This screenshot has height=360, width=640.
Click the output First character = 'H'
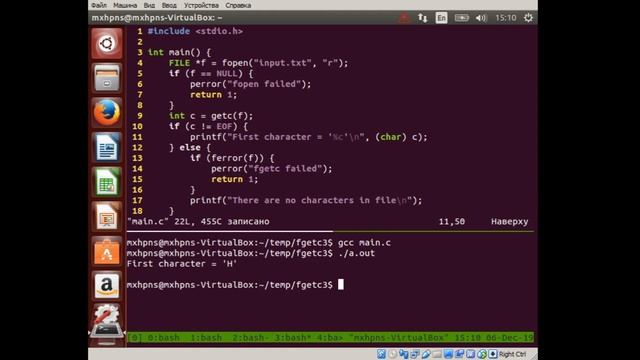click(182, 264)
